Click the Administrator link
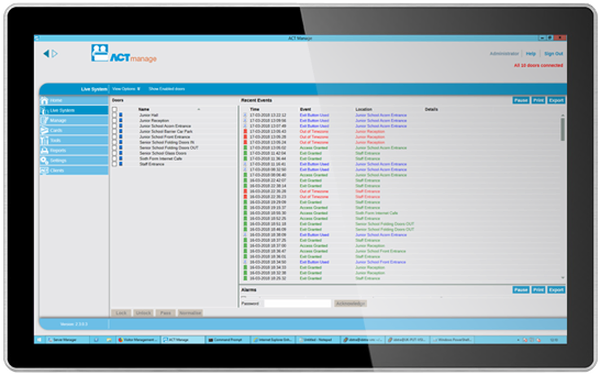 504,54
